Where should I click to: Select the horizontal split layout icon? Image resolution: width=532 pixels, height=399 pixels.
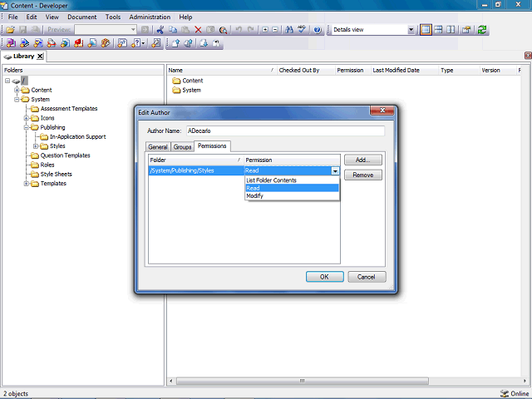tap(438, 30)
